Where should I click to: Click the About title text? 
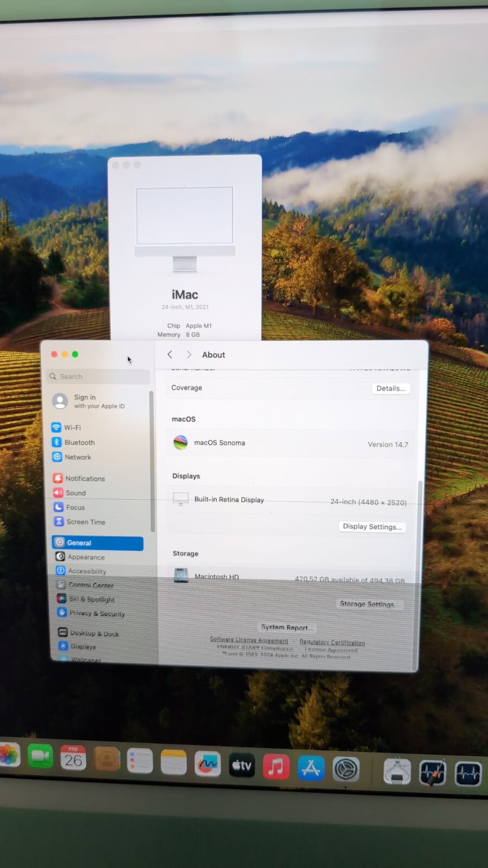[x=214, y=355]
